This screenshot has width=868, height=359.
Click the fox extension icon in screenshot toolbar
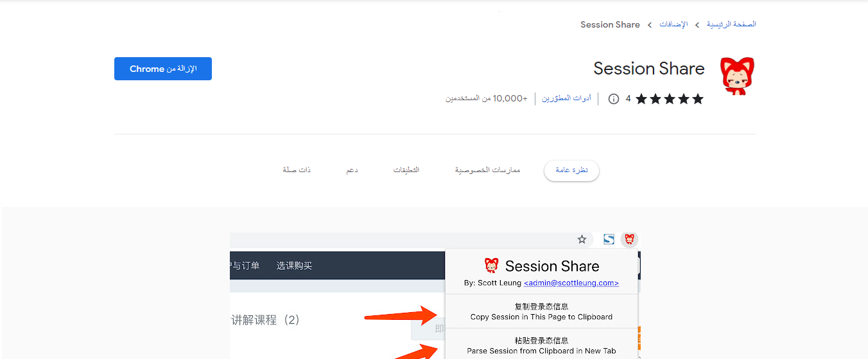tap(630, 240)
